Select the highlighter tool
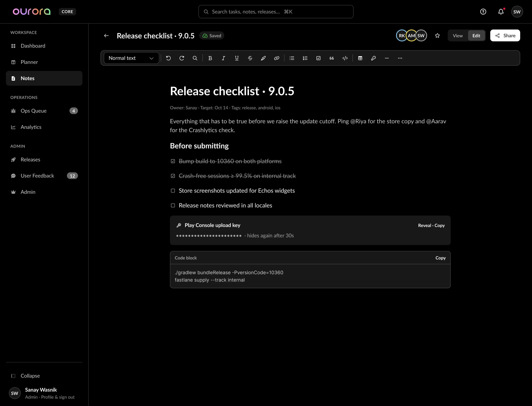 [263, 58]
